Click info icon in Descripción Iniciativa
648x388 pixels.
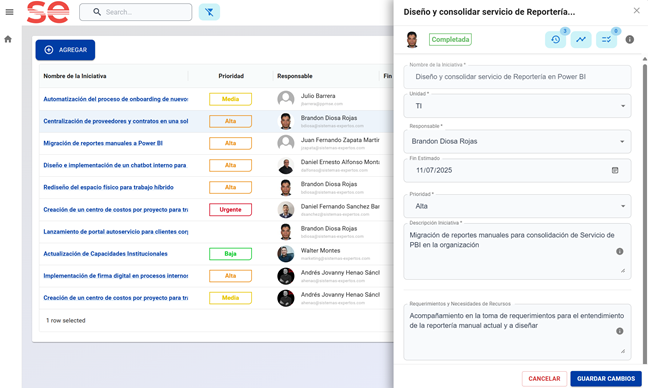(x=619, y=251)
